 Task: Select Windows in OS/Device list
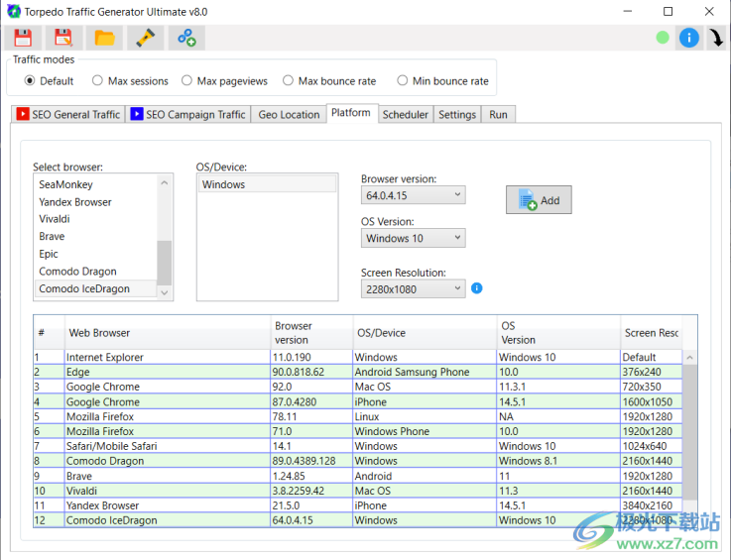[x=267, y=184]
